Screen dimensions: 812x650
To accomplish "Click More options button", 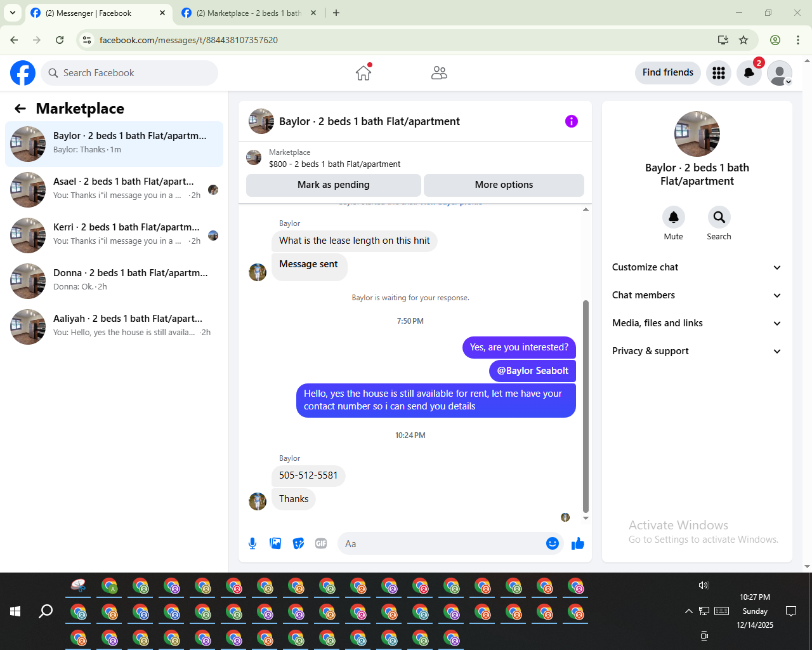I will click(x=504, y=185).
